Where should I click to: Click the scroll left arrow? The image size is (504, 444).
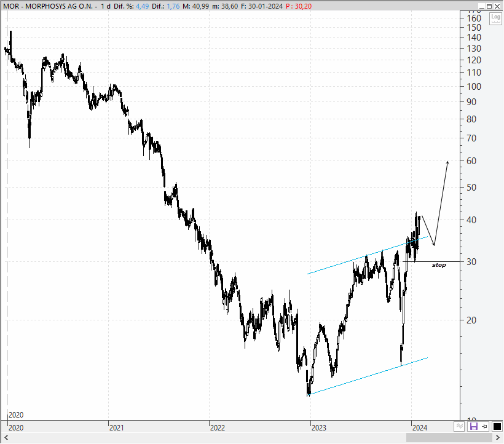tap(6, 438)
